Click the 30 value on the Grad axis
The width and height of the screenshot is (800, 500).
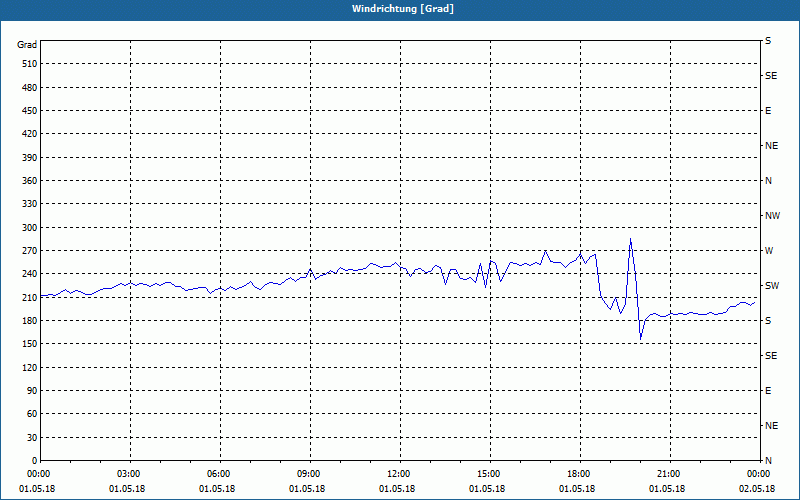tap(32, 438)
